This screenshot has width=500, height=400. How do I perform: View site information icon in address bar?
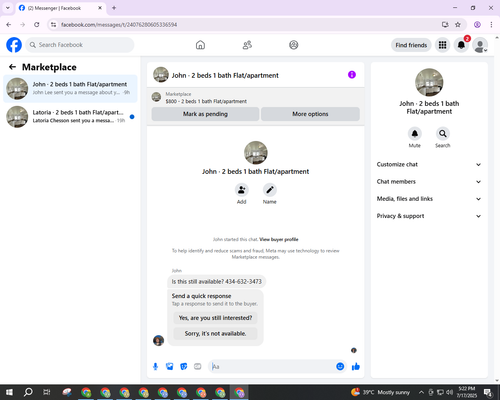(53, 25)
